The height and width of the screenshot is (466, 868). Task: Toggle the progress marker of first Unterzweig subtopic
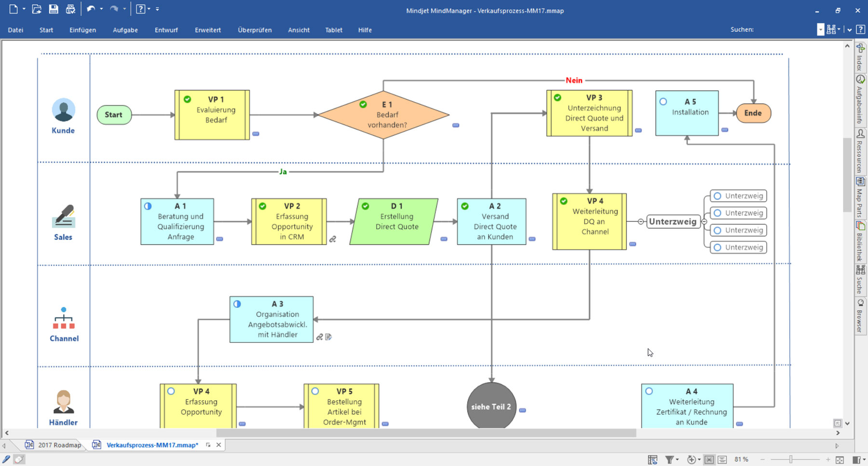click(x=718, y=196)
